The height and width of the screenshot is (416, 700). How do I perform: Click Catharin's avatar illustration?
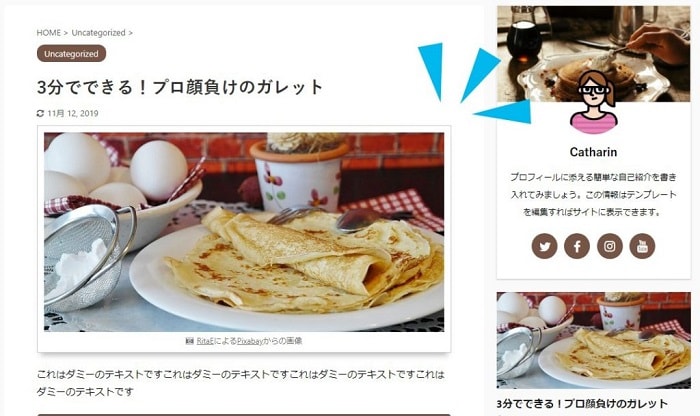pos(594,102)
